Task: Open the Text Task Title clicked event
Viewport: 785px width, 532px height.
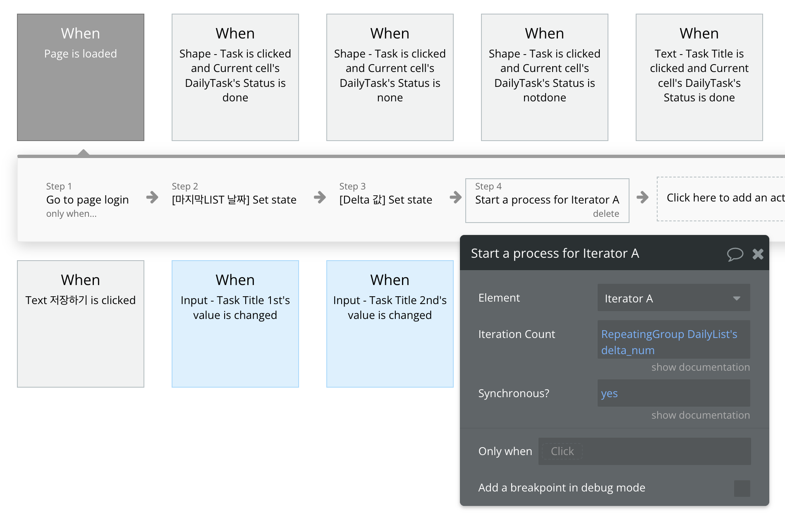Action: (x=699, y=77)
